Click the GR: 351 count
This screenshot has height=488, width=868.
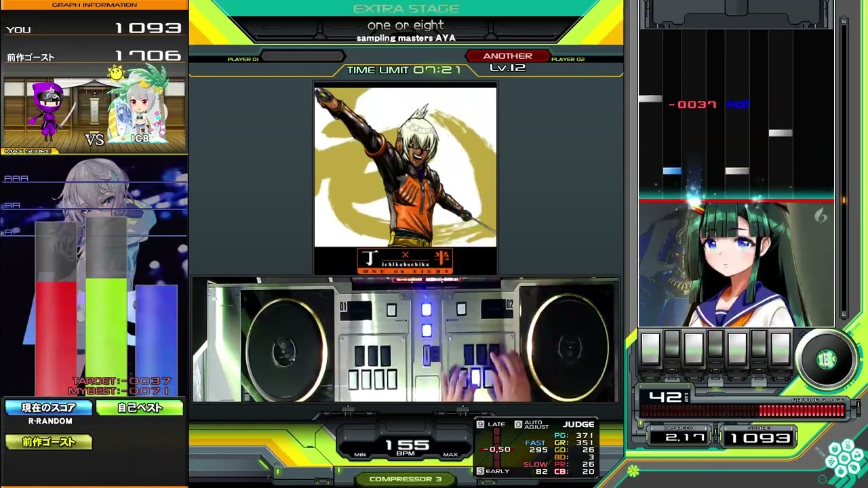574,443
